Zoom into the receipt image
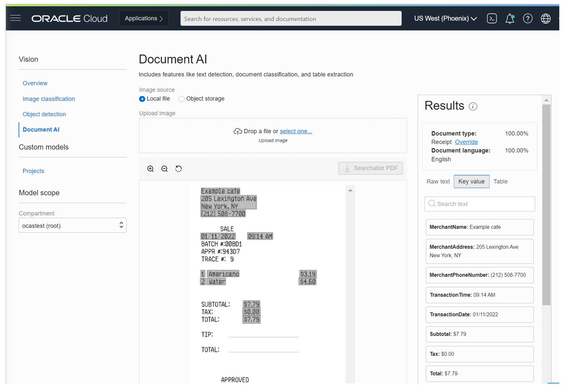This screenshot has width=562, height=392. click(150, 169)
